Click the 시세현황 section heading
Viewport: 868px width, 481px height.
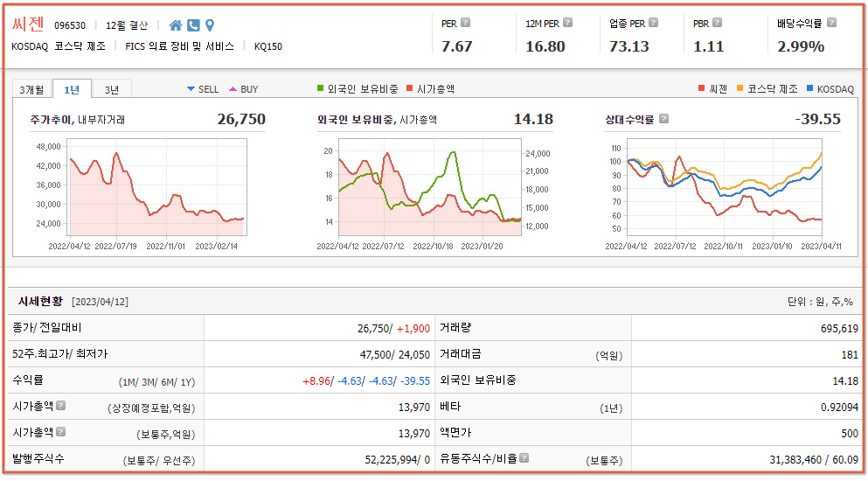(40, 301)
